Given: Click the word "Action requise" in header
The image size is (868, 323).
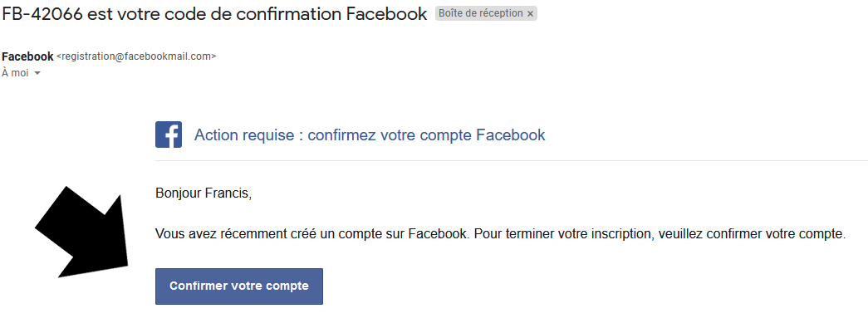Looking at the screenshot, I should (x=244, y=135).
